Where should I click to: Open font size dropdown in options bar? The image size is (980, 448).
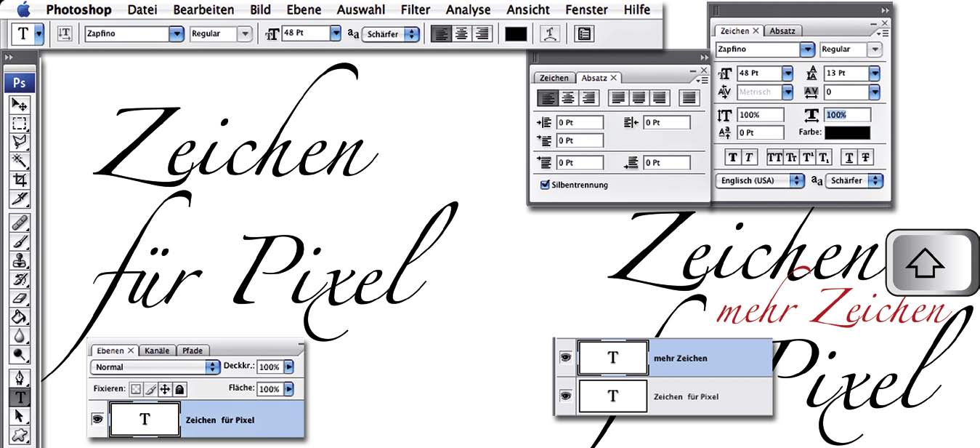pyautogui.click(x=335, y=33)
